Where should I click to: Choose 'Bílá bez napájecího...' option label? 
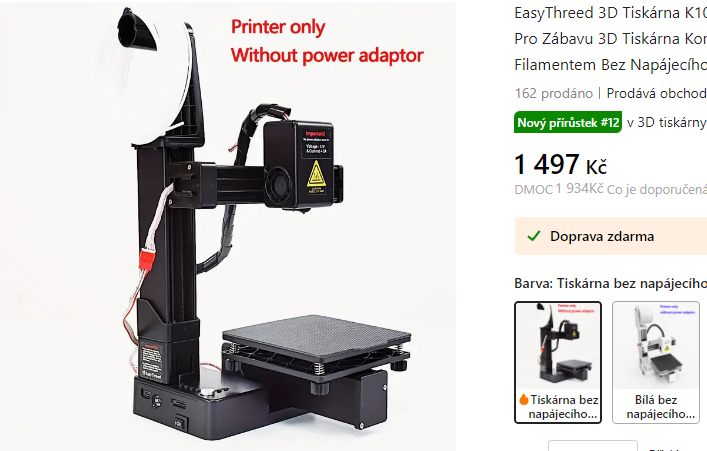click(x=661, y=407)
